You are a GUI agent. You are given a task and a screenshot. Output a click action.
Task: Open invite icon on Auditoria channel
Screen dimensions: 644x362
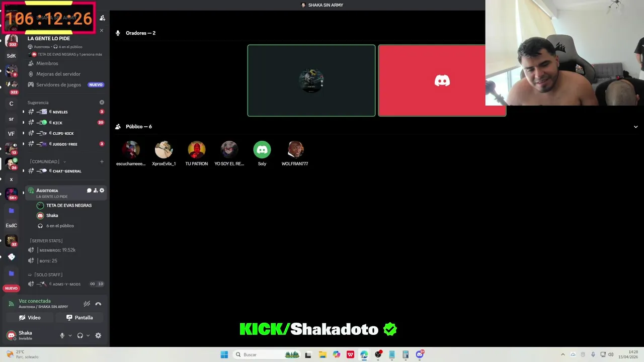coord(96,191)
